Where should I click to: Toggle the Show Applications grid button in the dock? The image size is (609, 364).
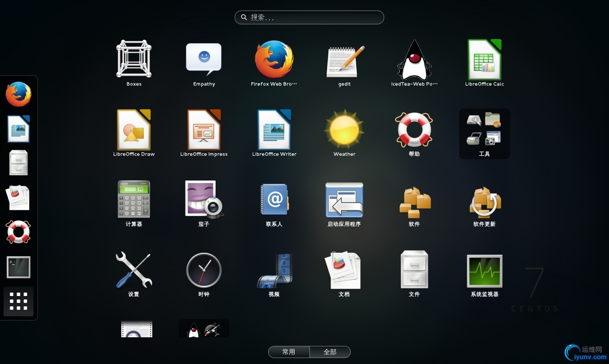click(19, 301)
